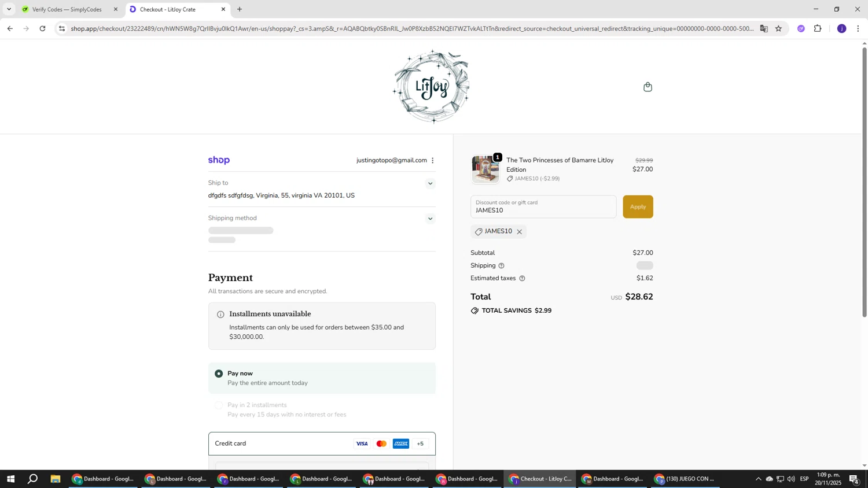This screenshot has width=868, height=488.
Task: Open the Shop logo
Action: 219,160
